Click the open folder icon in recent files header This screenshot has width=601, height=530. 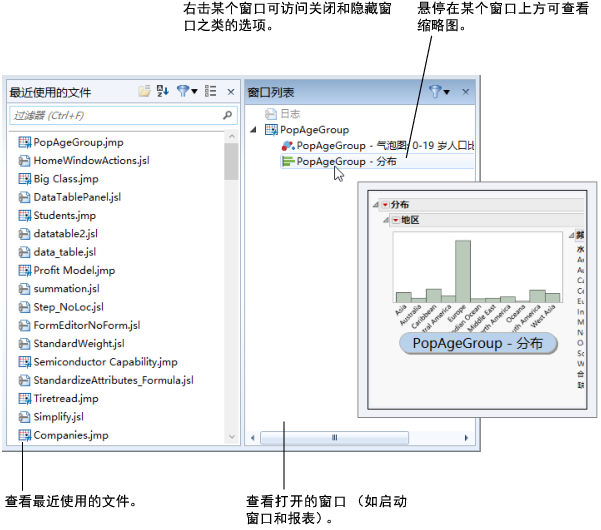coord(145,91)
